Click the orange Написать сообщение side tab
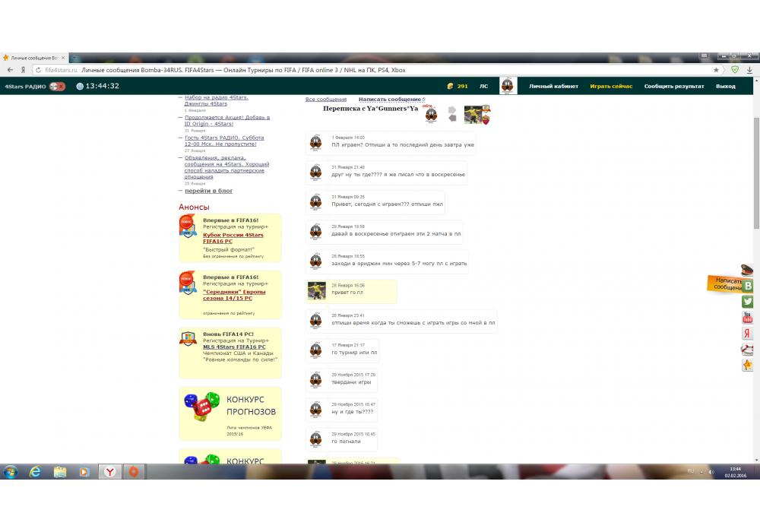 tap(724, 284)
